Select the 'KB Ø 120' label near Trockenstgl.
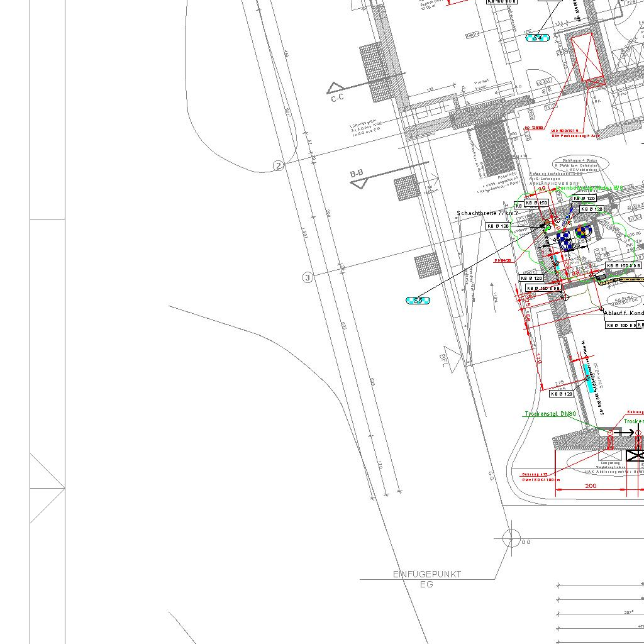The height and width of the screenshot is (644, 644). pos(562,394)
